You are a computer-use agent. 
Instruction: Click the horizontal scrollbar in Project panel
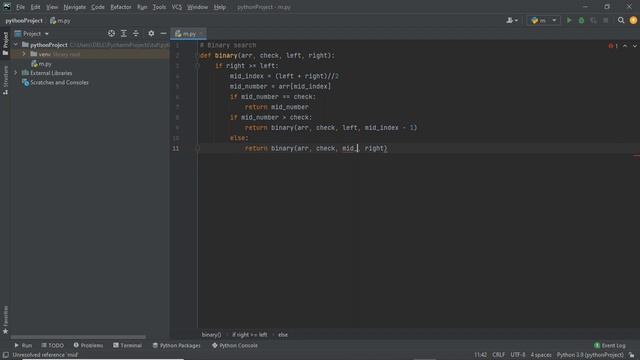[78, 337]
